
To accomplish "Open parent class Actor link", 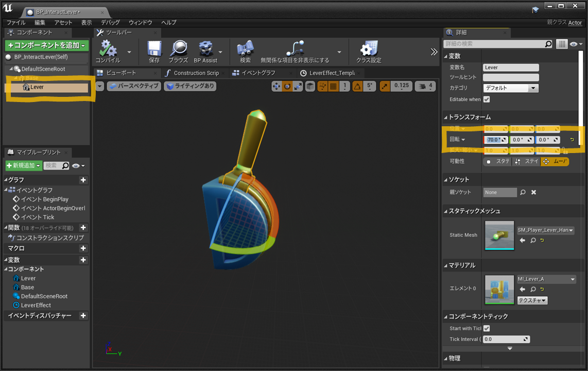I will pos(575,23).
